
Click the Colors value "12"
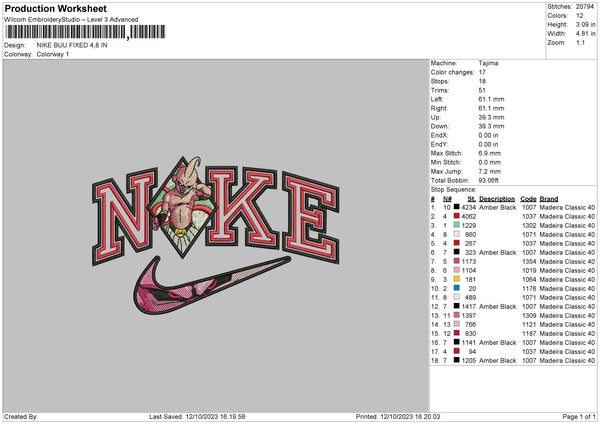tap(579, 16)
